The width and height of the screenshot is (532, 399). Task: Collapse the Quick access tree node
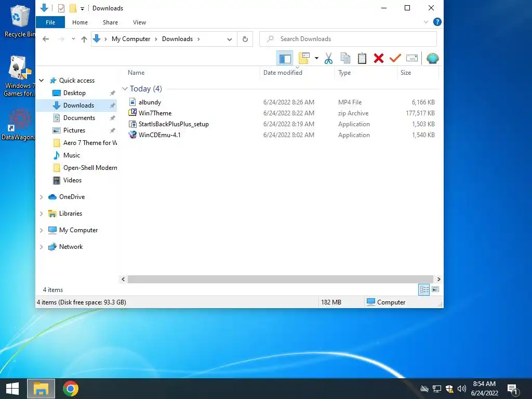pyautogui.click(x=42, y=81)
